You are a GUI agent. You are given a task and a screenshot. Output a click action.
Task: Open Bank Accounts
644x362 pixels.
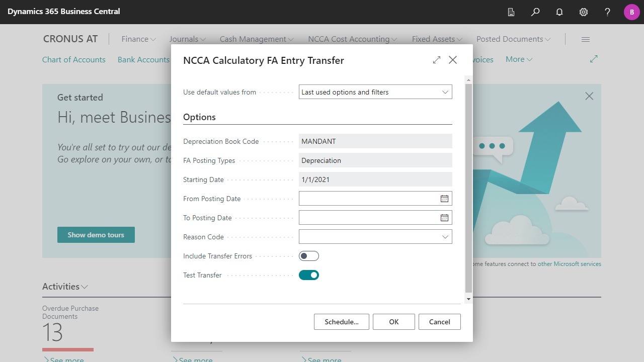[144, 59]
